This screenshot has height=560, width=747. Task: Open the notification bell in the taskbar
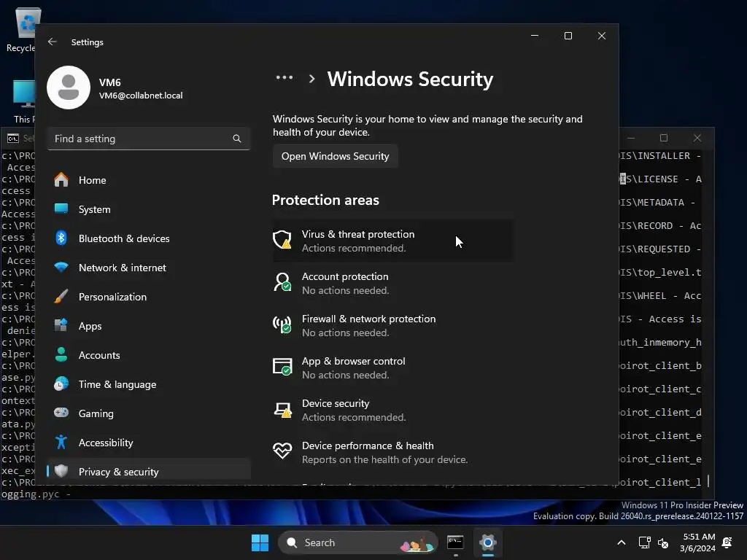click(x=727, y=542)
